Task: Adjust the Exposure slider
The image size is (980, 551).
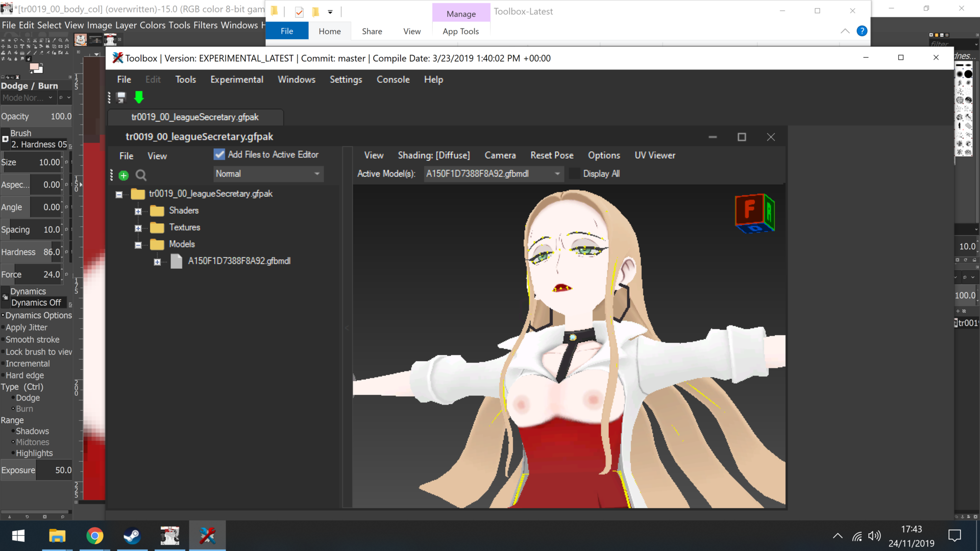Action: pyautogui.click(x=36, y=470)
